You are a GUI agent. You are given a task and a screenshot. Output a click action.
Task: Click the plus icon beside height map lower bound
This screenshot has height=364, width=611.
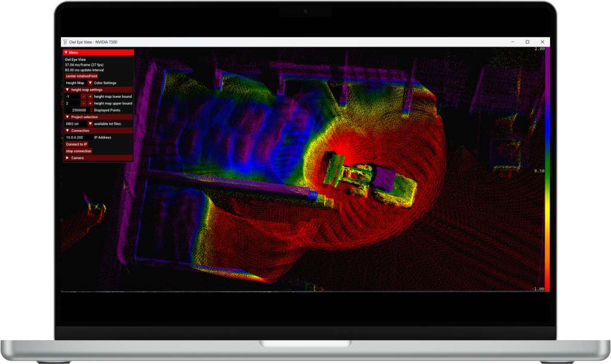click(x=90, y=97)
